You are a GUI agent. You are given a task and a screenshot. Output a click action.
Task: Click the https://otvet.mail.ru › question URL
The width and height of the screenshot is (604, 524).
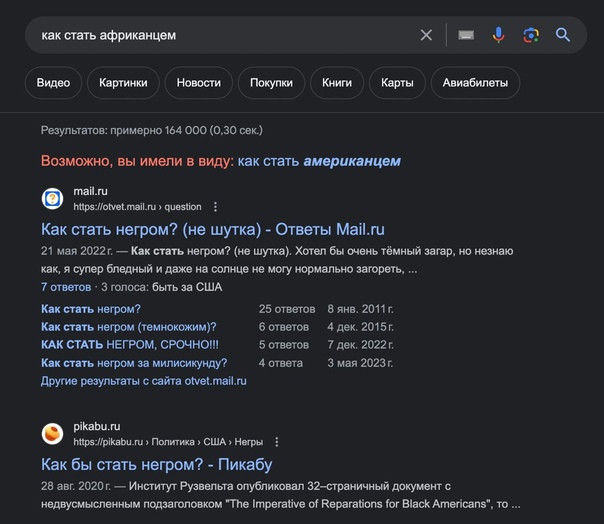(x=137, y=207)
